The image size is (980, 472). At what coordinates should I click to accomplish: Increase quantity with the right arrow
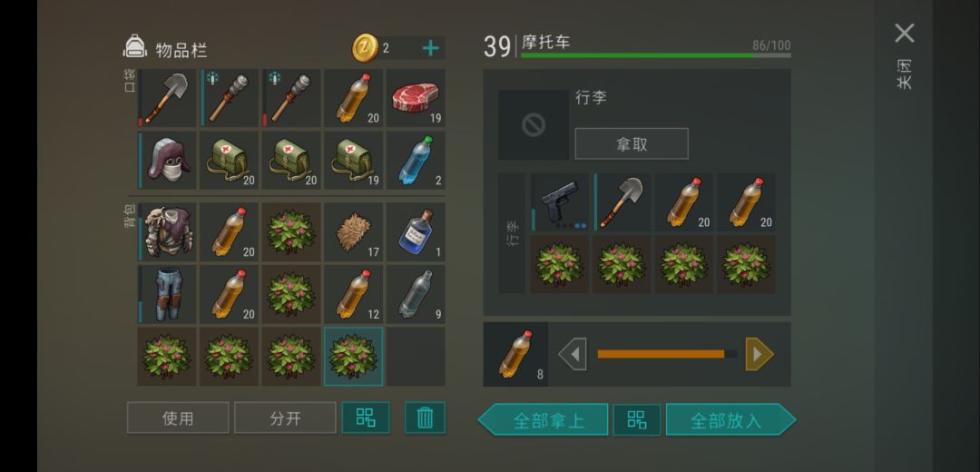(759, 355)
